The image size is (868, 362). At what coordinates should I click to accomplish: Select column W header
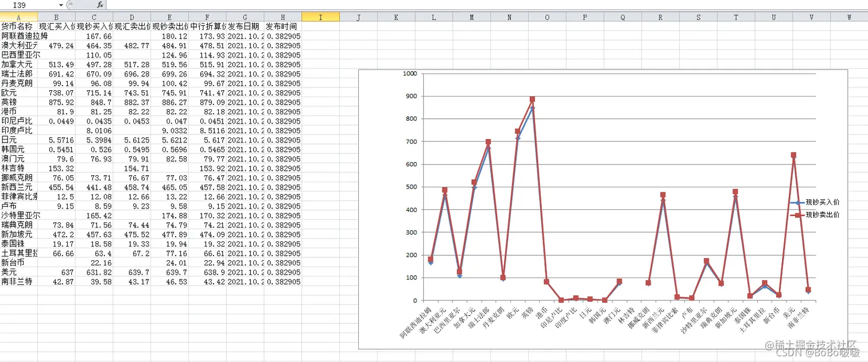[x=849, y=17]
